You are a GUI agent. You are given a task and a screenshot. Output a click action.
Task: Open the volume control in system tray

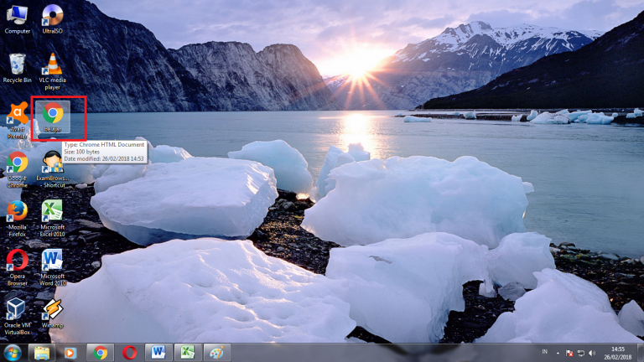pos(592,353)
